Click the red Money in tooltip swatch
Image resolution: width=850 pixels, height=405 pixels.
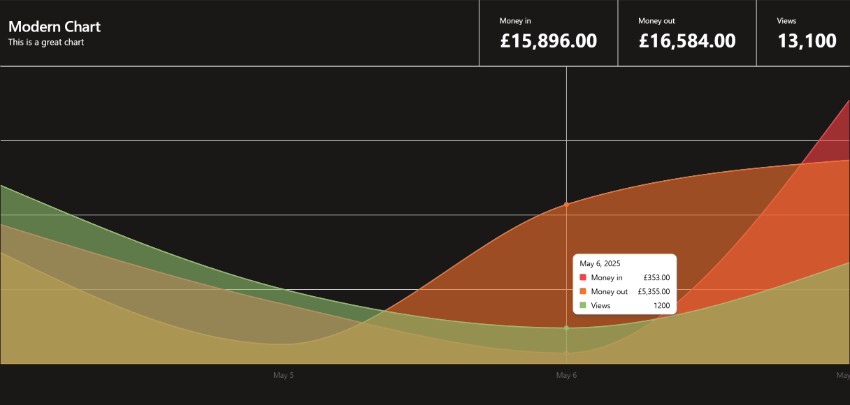583,278
